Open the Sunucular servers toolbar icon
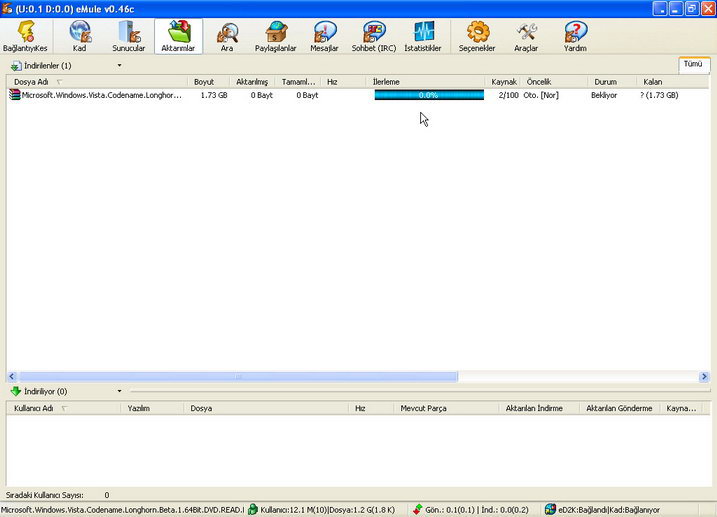 coord(128,36)
